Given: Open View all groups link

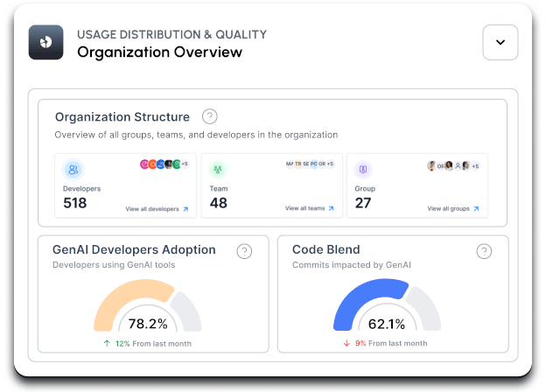Looking at the screenshot, I should 451,209.
